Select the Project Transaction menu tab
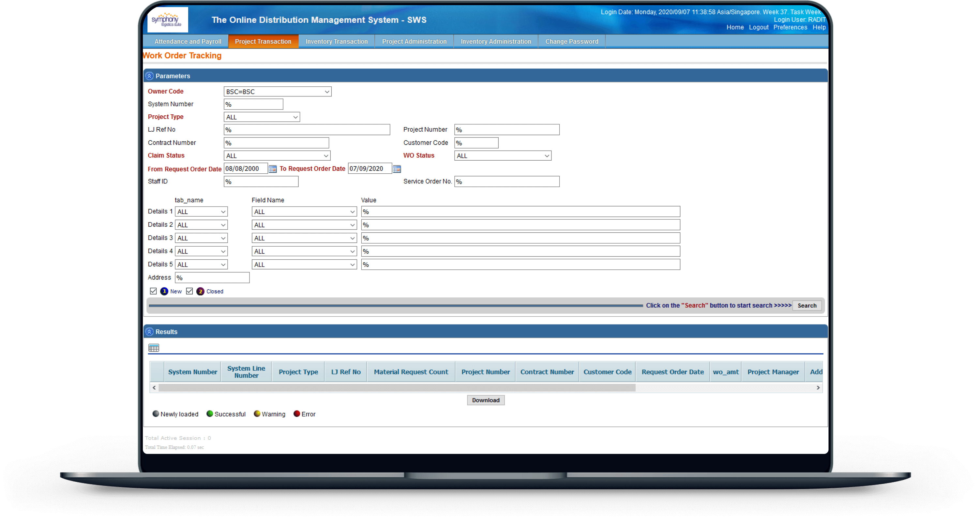Viewport: 980px width, 520px height. click(263, 41)
